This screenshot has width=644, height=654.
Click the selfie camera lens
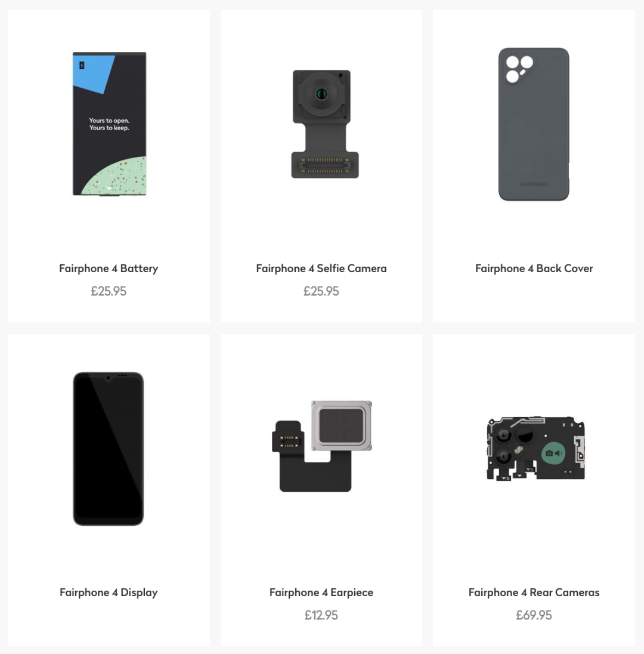(321, 94)
